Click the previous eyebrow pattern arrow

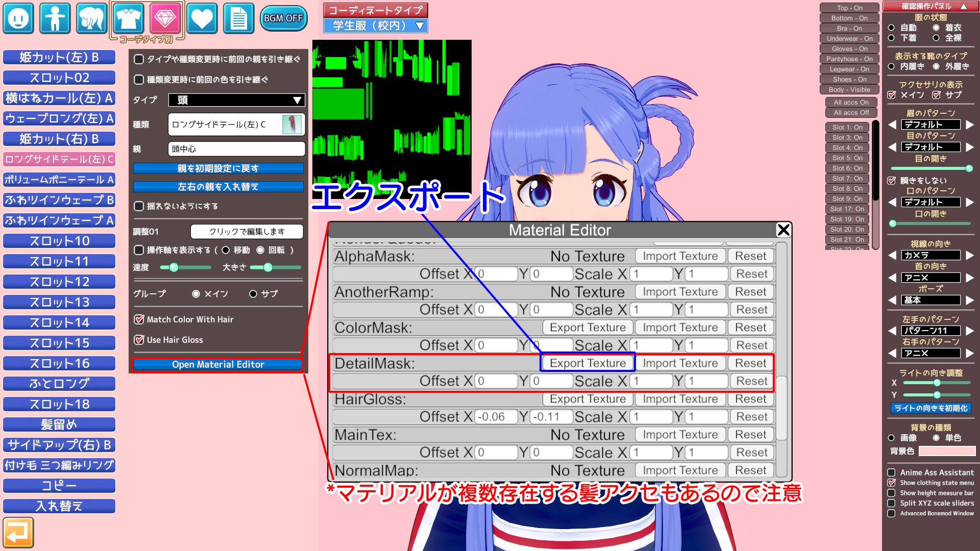coord(892,124)
